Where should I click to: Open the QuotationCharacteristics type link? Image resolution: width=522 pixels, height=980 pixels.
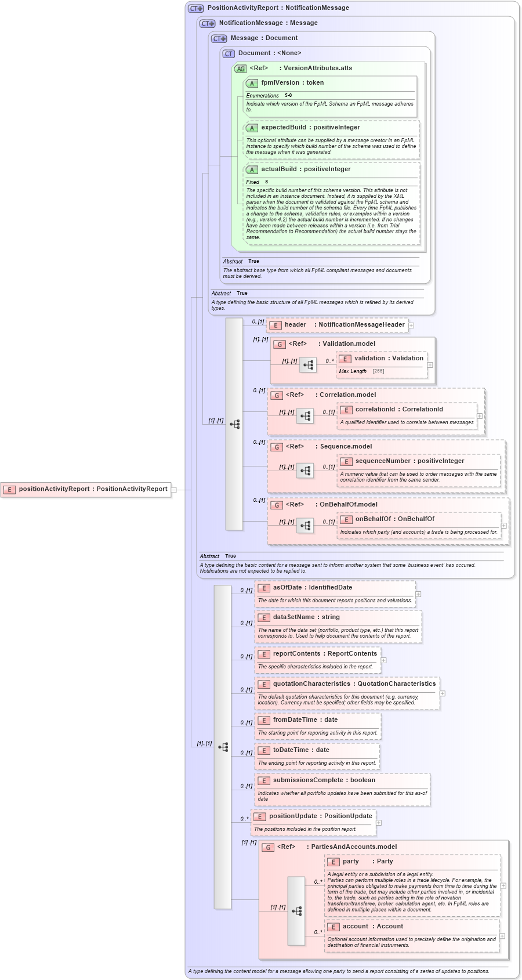pos(397,684)
